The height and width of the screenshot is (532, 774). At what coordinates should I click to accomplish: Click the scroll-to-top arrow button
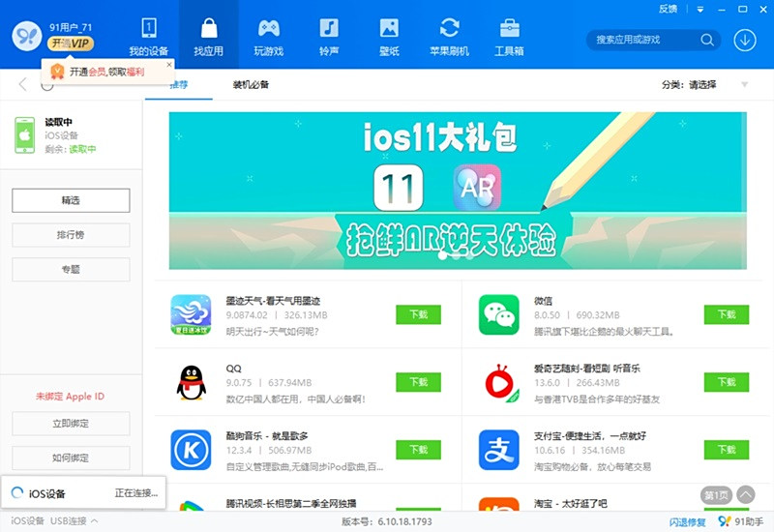point(744,494)
